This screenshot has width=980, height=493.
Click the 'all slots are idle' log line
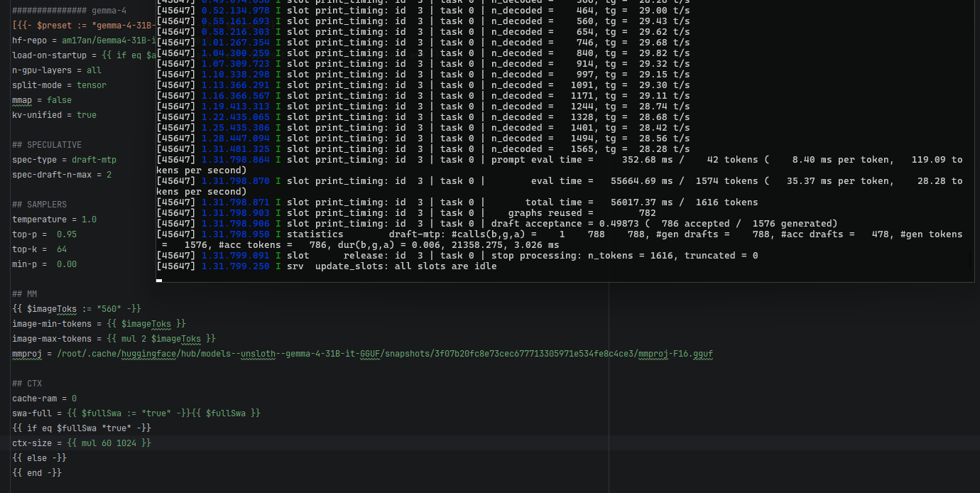327,266
